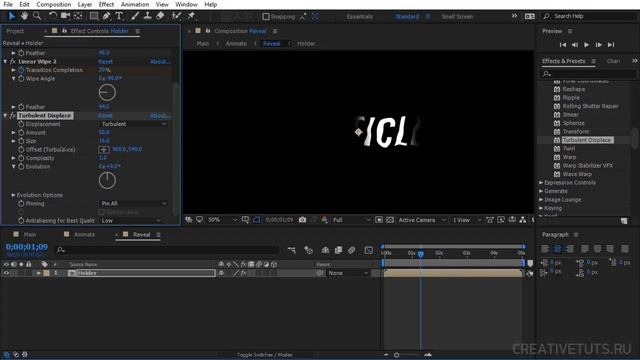
Task: Open the Composition panel menu icon
Action: point(275,31)
